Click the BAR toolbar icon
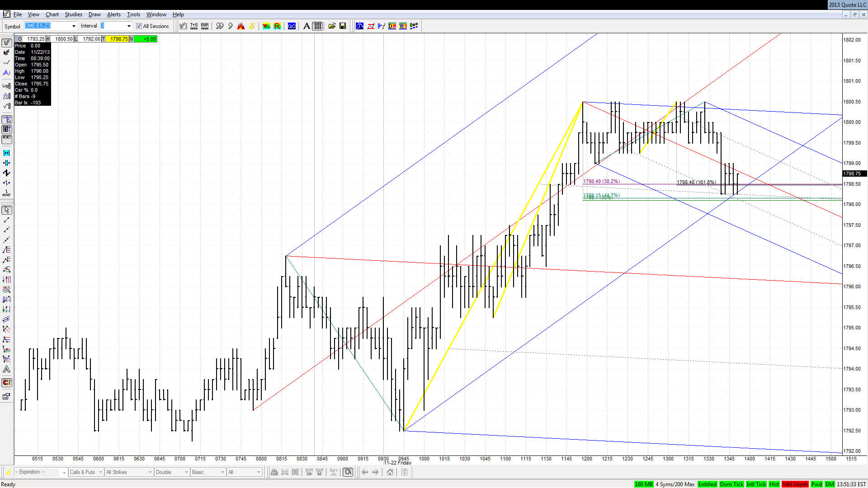 tap(205, 26)
